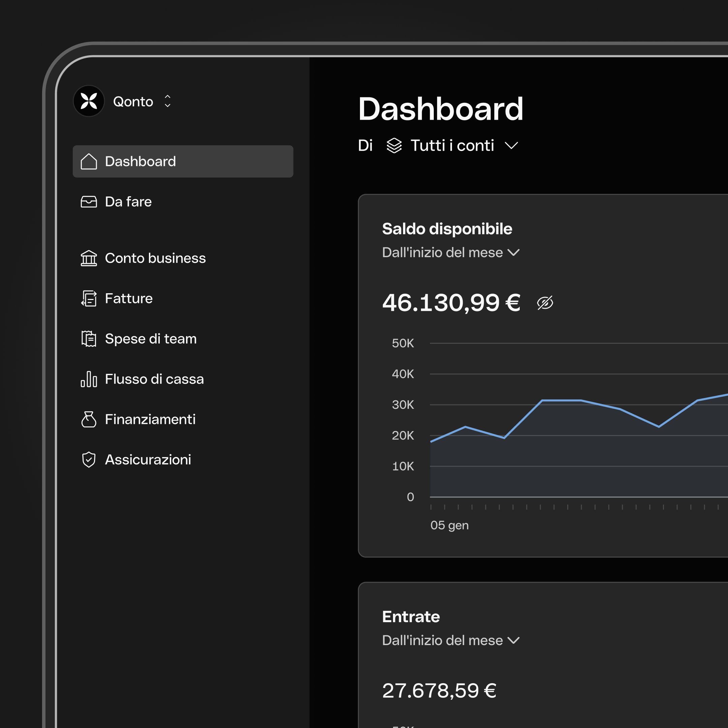Click the Spese di team receipt icon
728x728 pixels.
(89, 339)
